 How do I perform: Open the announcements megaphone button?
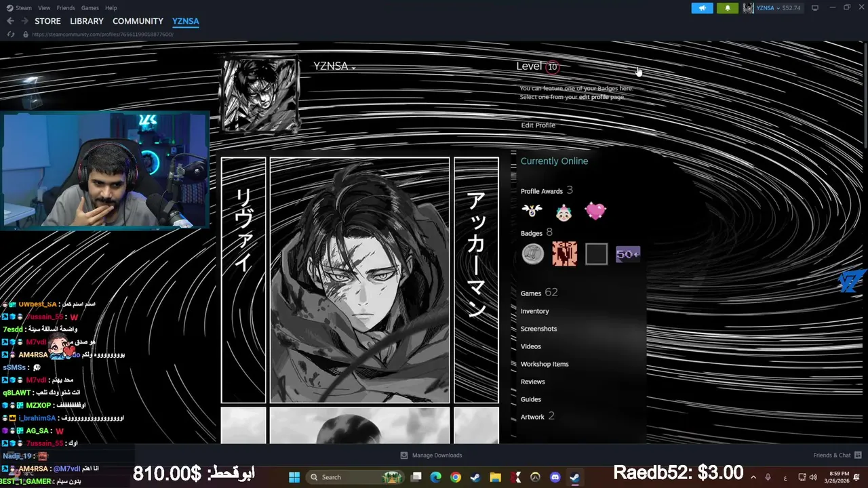pos(703,8)
